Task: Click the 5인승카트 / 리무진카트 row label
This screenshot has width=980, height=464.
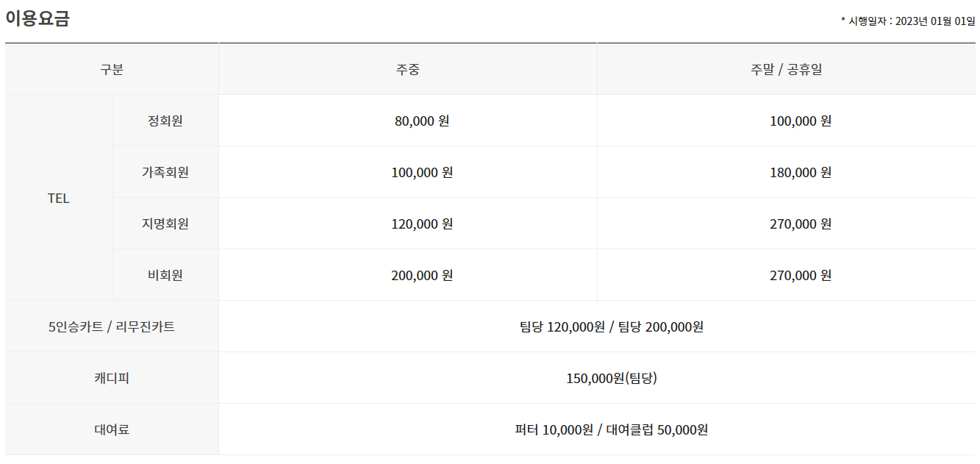Action: coord(112,326)
